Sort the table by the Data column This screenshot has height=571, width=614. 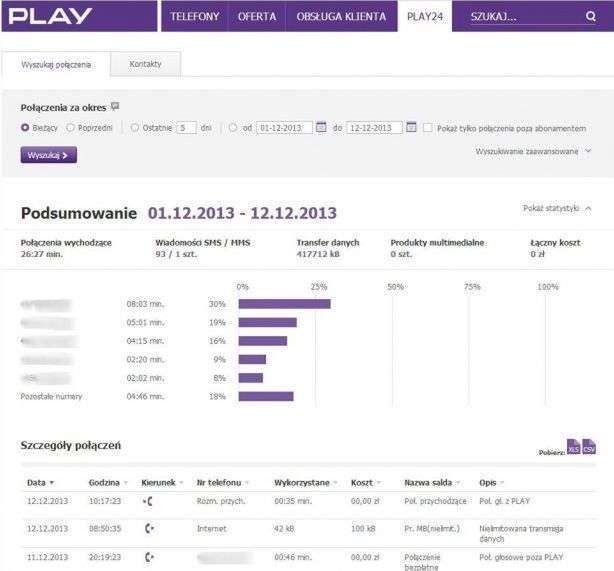pos(40,483)
